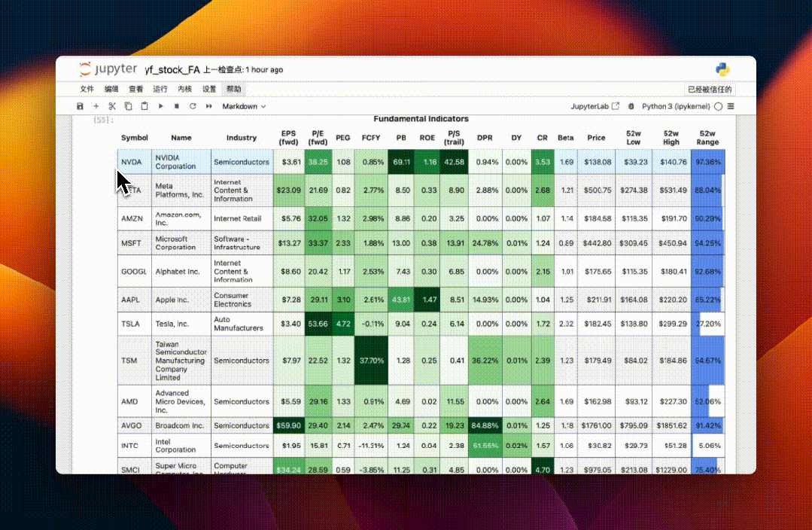Open the notebook in JupyterLab

595,106
